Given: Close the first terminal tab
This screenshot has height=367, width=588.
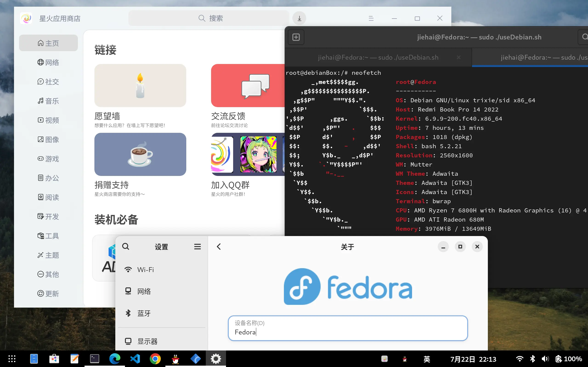Looking at the screenshot, I should (458, 58).
